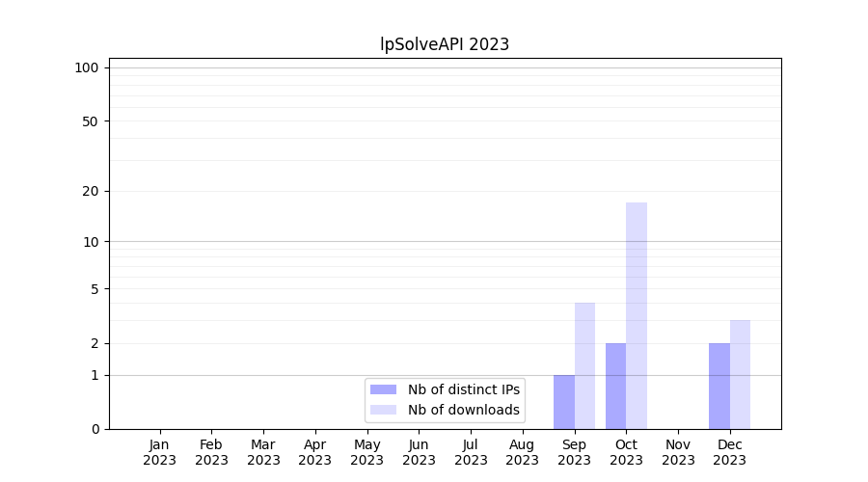Click the 50 y-axis tick label
Screen dimensions: 868x482
click(x=90, y=121)
